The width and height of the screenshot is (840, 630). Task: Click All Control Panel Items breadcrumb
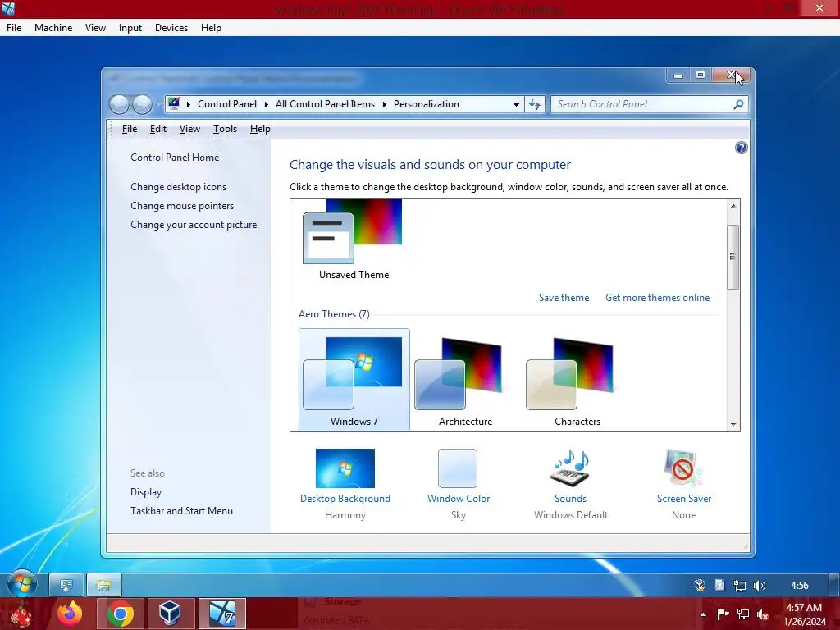(325, 104)
